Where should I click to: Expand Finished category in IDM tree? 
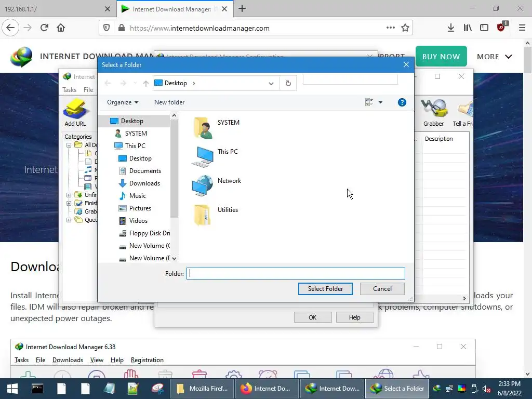pyautogui.click(x=69, y=203)
